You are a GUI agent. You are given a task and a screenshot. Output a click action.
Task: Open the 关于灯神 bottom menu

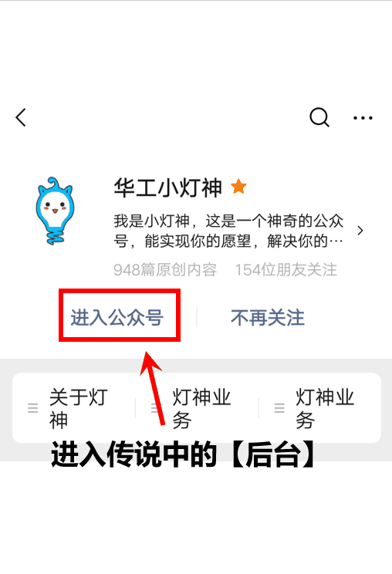coord(74,408)
